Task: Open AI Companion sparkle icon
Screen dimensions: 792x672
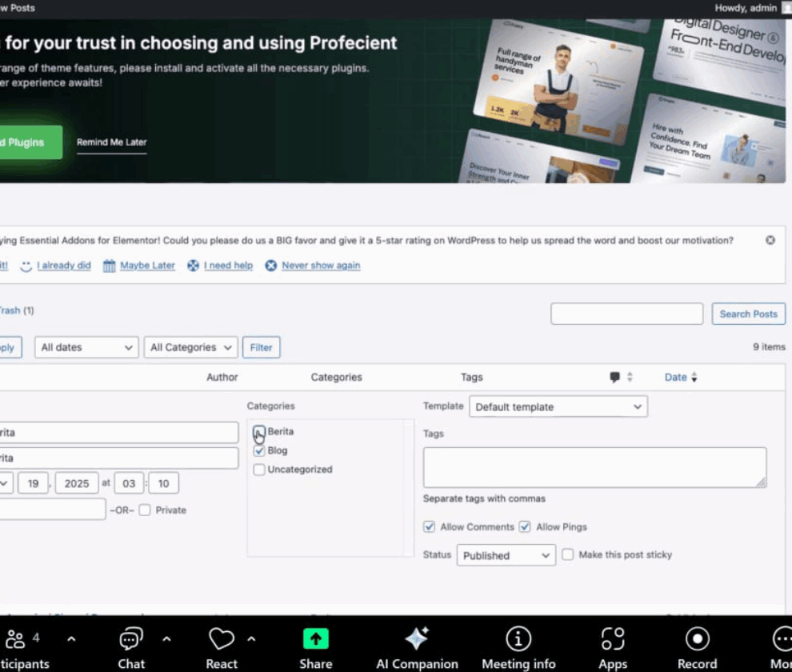Action: (417, 638)
